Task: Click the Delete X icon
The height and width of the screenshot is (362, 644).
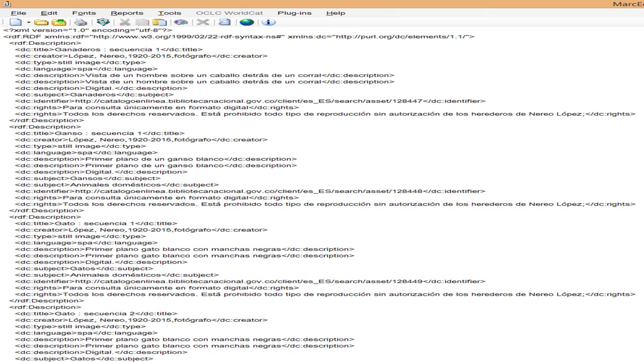Action: point(203,22)
